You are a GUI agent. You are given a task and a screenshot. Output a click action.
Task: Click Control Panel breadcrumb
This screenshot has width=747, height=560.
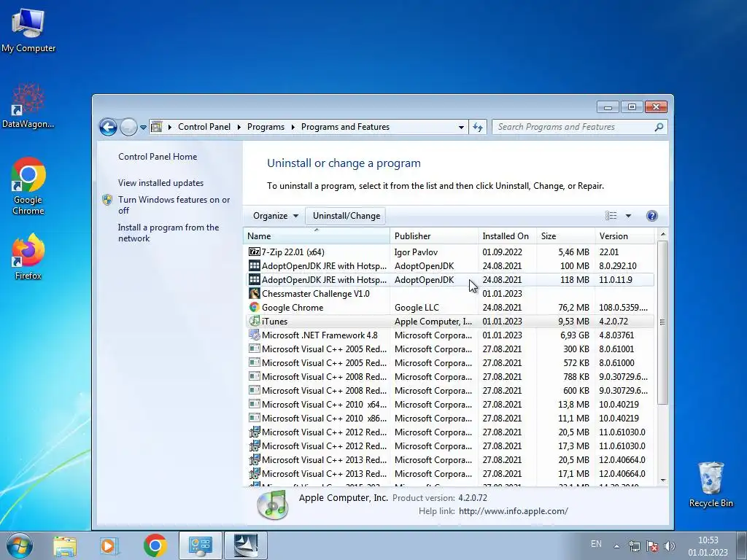[204, 127]
